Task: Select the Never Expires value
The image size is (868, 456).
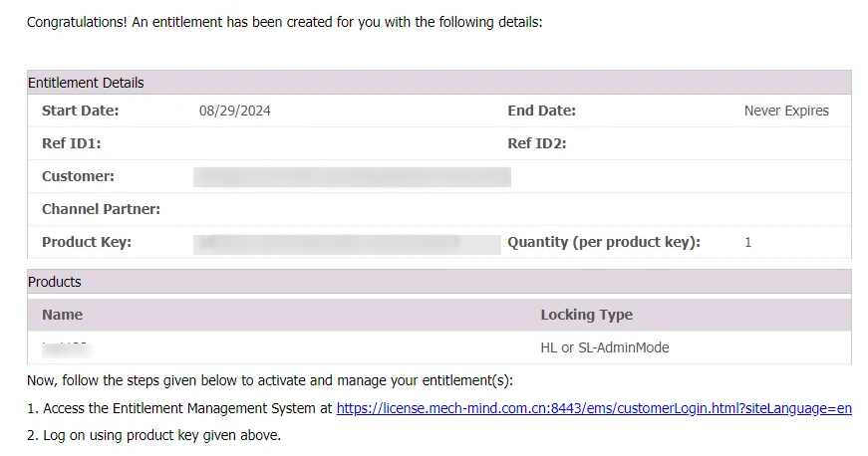Action: (786, 111)
